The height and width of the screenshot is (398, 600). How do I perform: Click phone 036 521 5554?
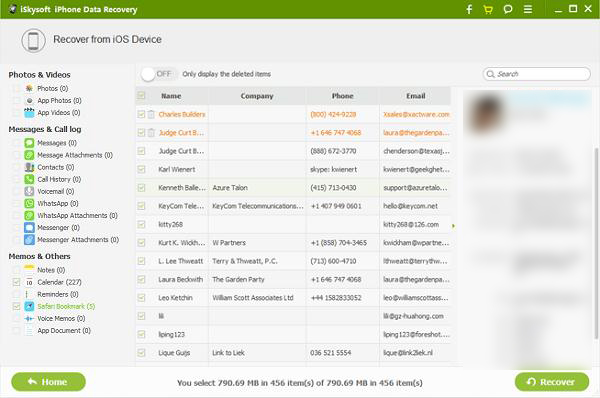(x=331, y=353)
